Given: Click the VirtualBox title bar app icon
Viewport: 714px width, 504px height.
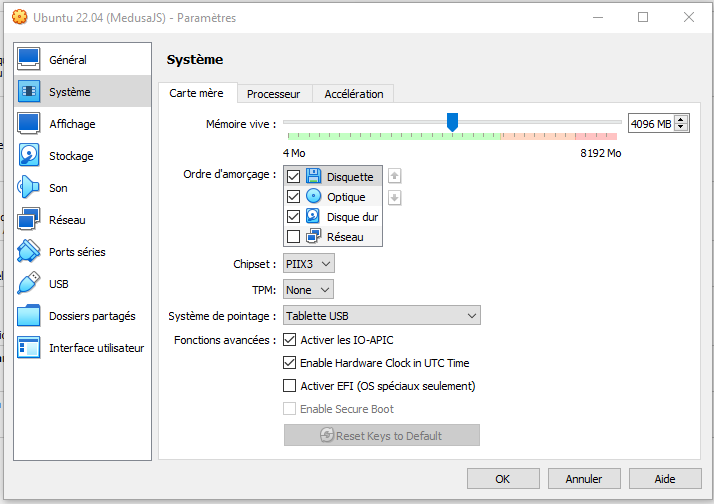Looking at the screenshot, I should click(20, 17).
